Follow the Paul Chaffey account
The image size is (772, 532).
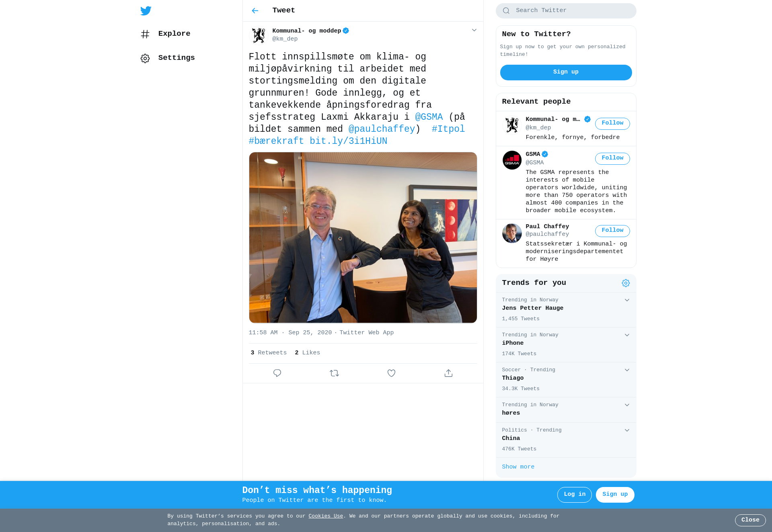612,231
